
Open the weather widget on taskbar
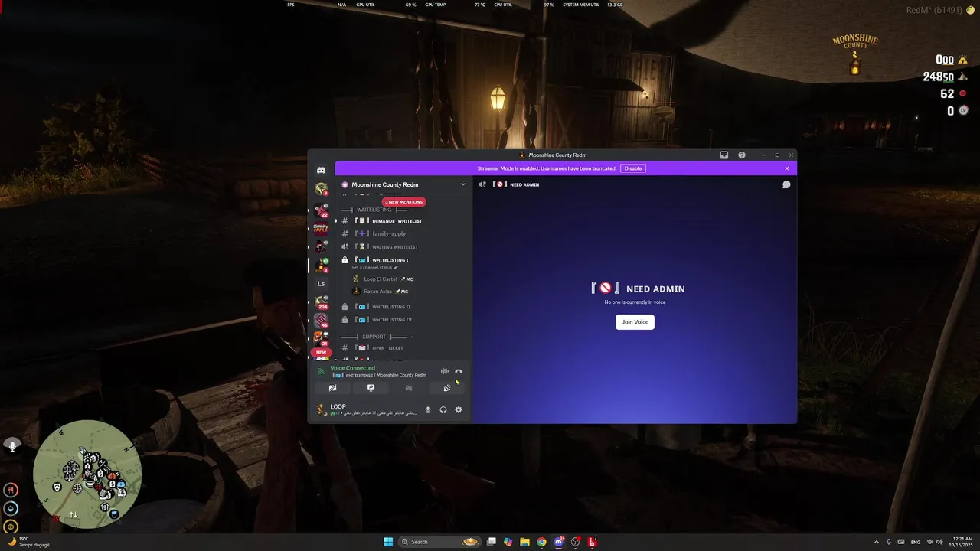(29, 542)
